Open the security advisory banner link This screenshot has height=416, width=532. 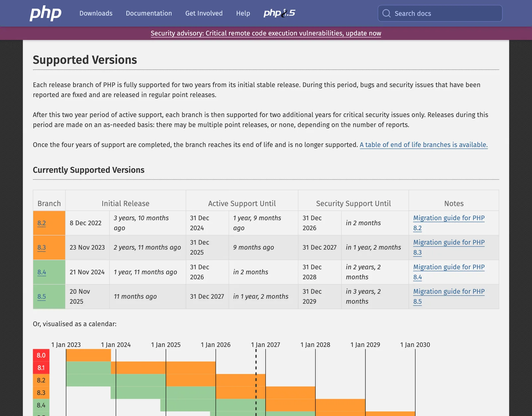(x=266, y=33)
